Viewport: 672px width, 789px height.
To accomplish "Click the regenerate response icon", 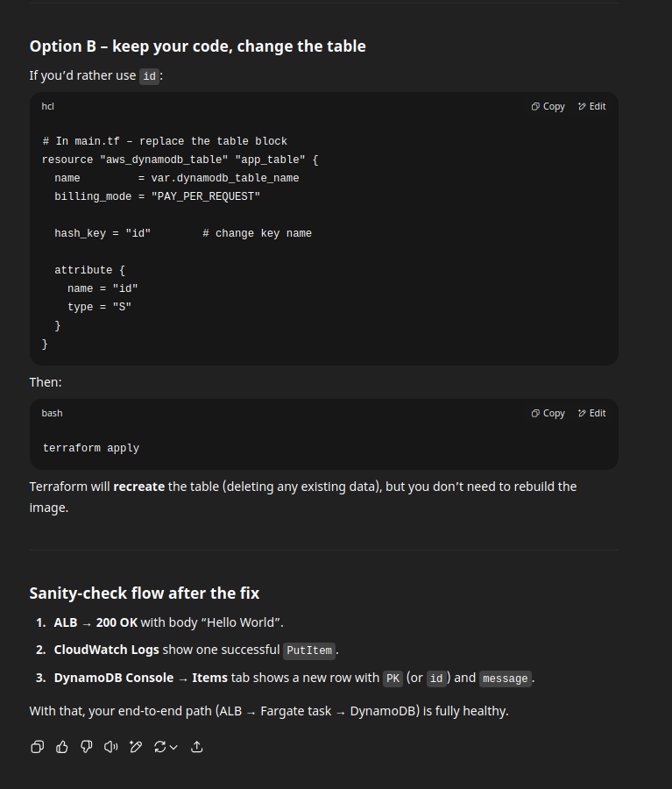I will (160, 747).
